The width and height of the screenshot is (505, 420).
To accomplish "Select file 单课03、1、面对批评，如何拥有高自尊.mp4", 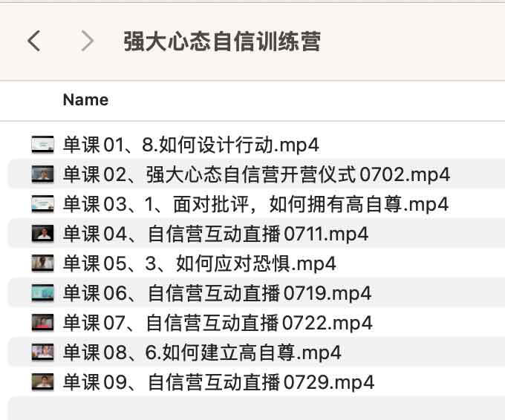I will pyautogui.click(x=255, y=203).
